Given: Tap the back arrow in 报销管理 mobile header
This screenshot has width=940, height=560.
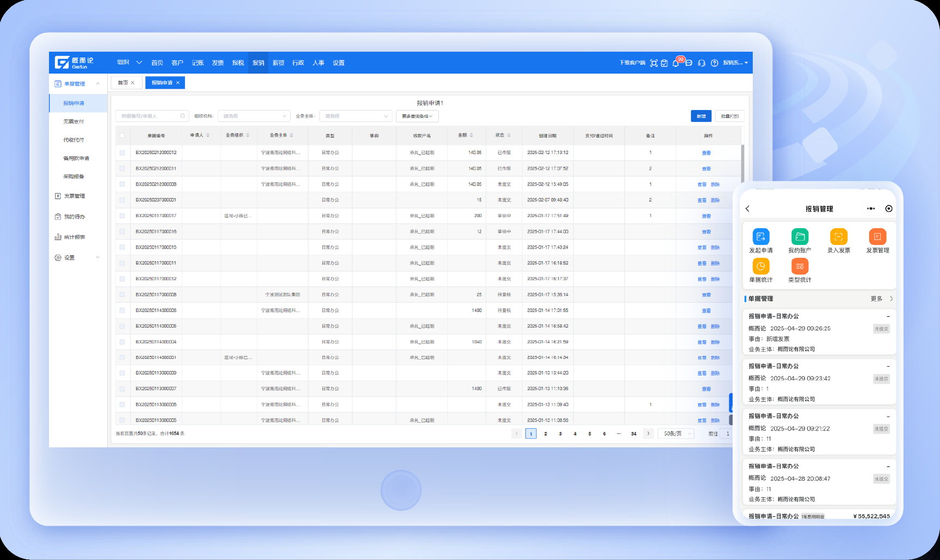Looking at the screenshot, I should click(748, 208).
